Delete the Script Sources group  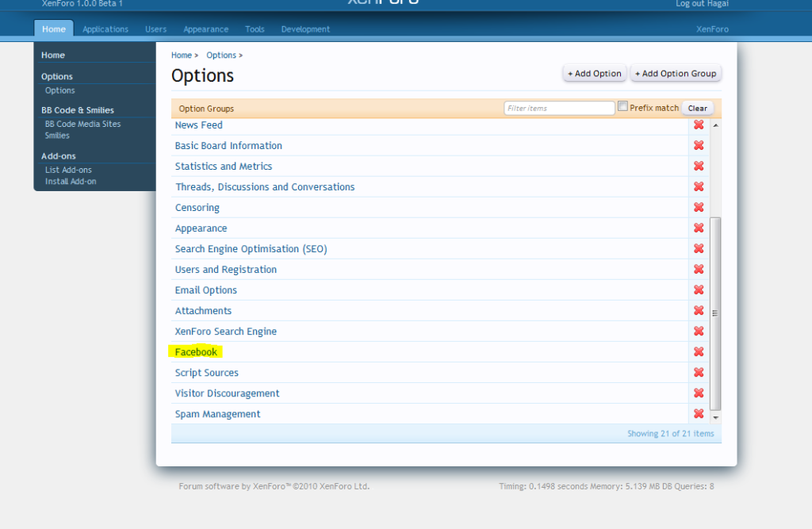click(699, 373)
